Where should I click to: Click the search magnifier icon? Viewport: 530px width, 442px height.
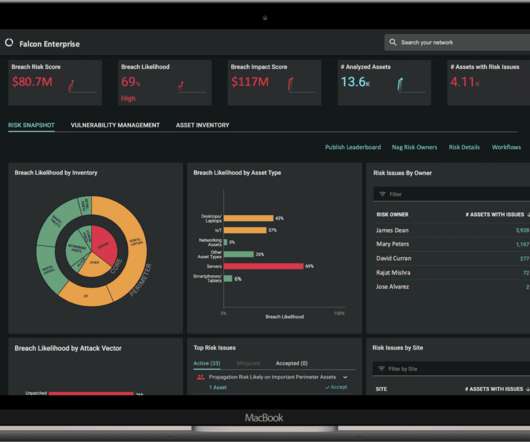(392, 42)
